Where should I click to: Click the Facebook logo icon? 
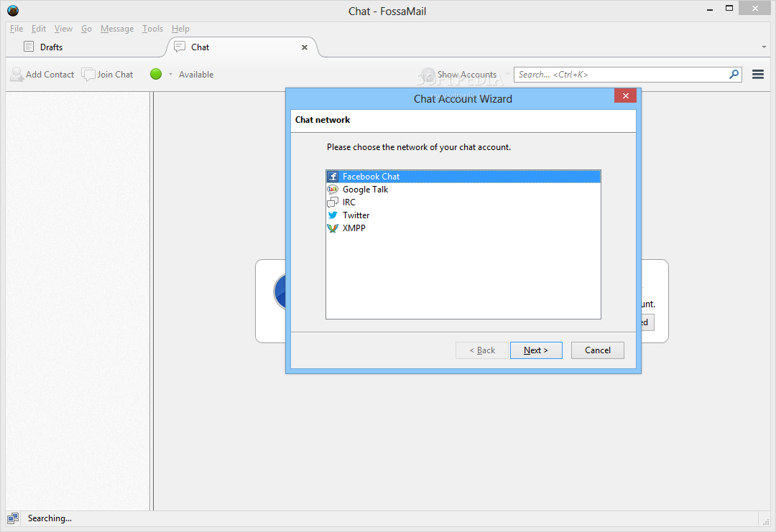[333, 177]
